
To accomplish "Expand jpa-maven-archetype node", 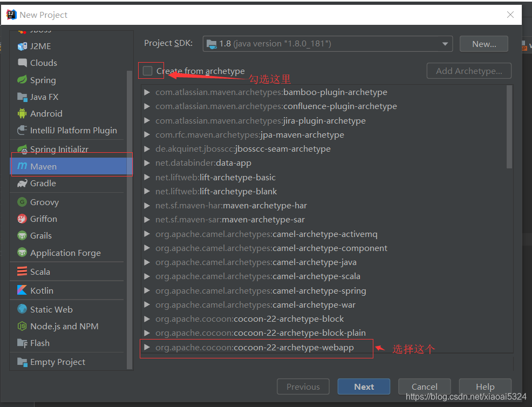I will [x=147, y=135].
